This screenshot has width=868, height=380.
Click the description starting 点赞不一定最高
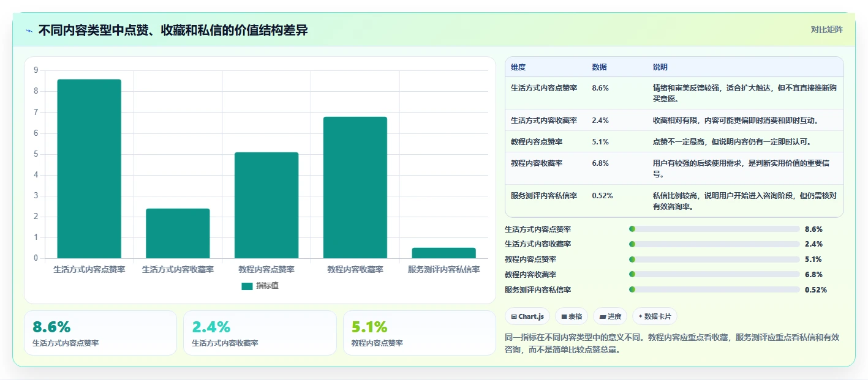(x=732, y=142)
